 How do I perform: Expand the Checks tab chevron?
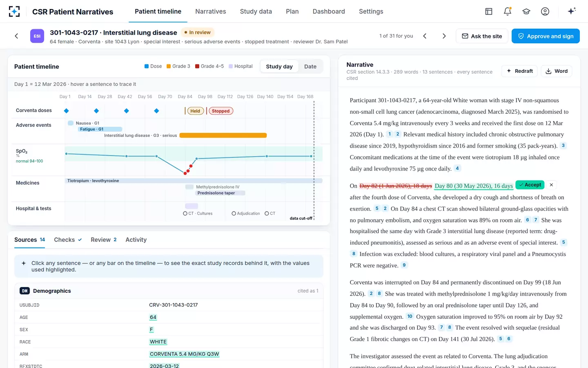[80, 240]
